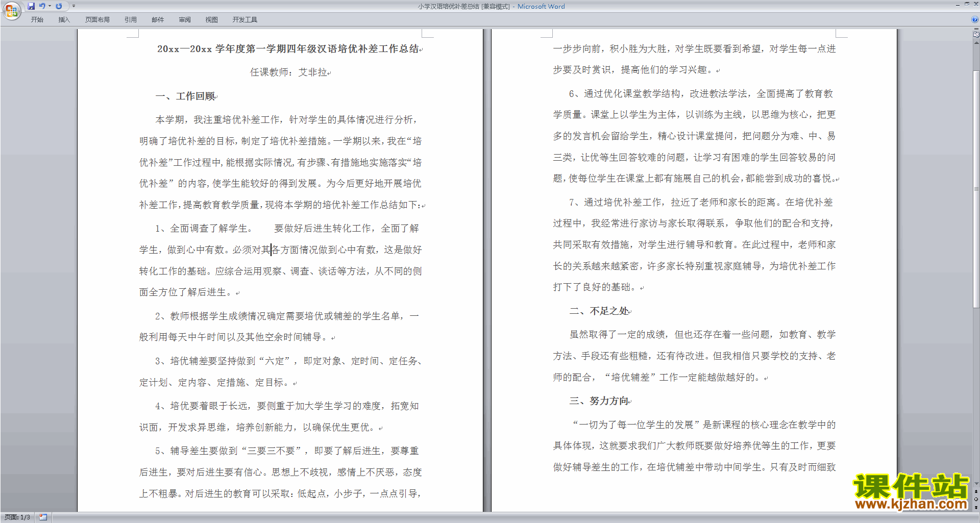Undo the last action

(42, 6)
